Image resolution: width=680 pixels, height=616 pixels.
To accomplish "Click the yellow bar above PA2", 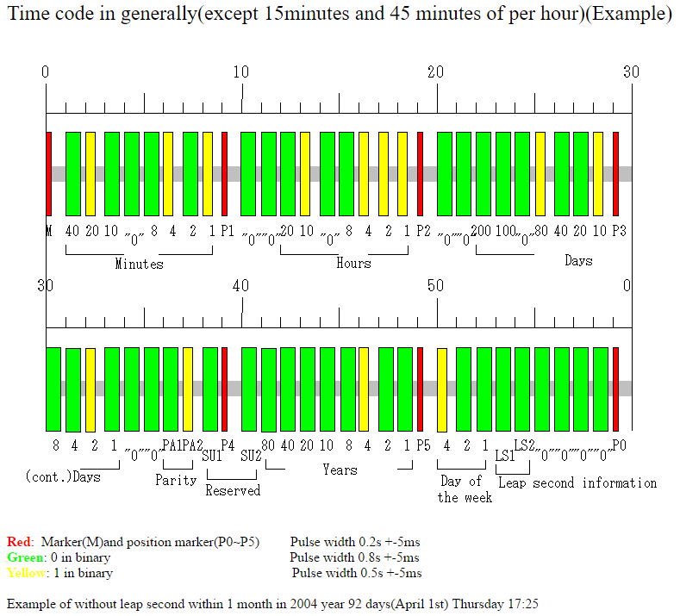I will 188,389.
